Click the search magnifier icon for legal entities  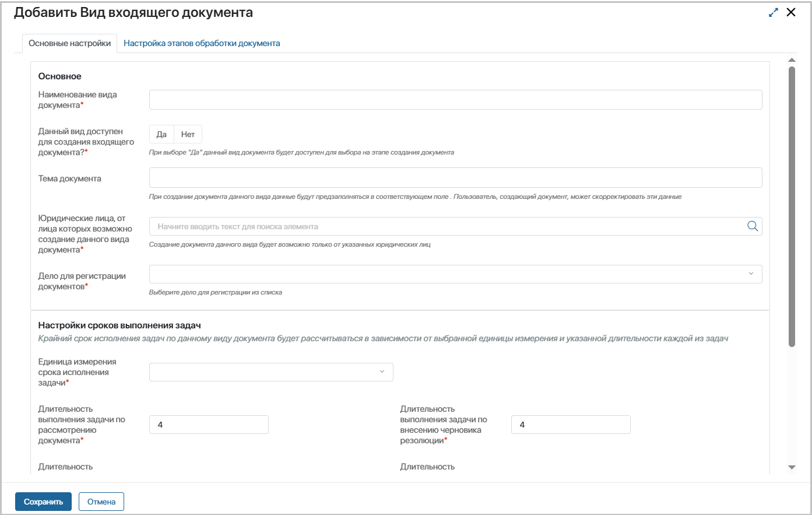click(753, 226)
